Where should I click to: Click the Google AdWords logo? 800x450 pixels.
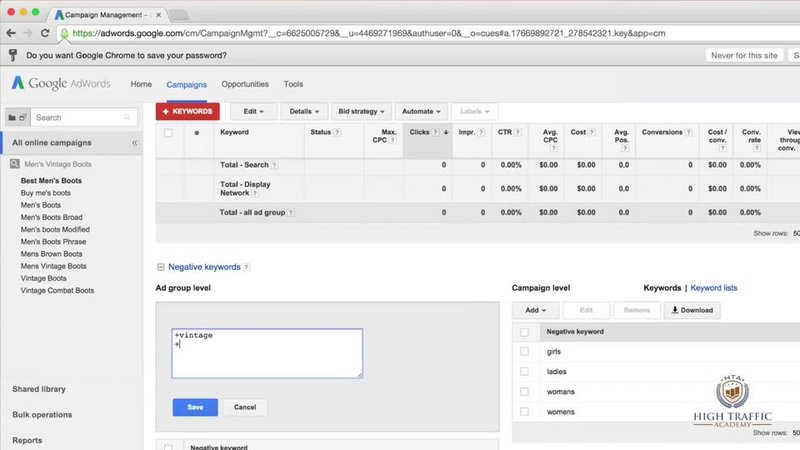click(x=61, y=83)
